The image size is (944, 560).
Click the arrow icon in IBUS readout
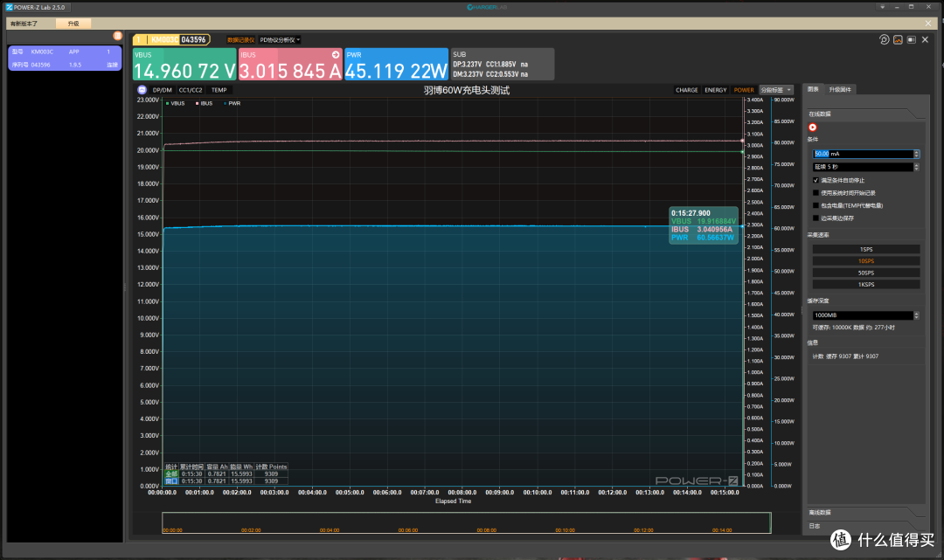point(336,55)
